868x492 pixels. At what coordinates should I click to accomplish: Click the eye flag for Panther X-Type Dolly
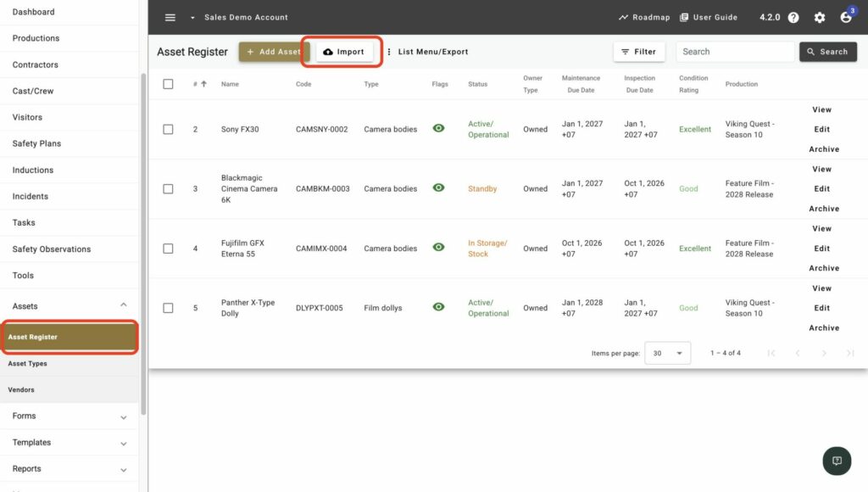click(x=438, y=307)
